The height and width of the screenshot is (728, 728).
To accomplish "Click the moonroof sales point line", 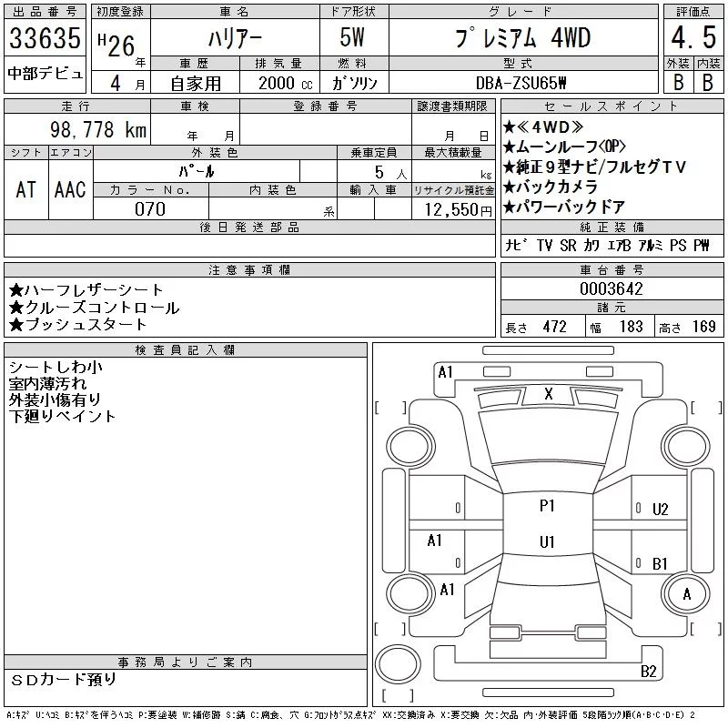I will pyautogui.click(x=564, y=147).
